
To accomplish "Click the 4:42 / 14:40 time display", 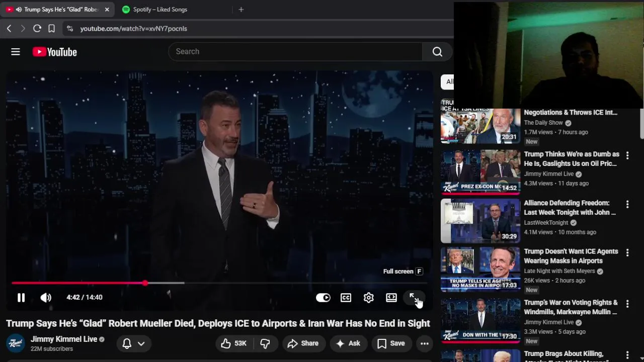I will [x=85, y=297].
